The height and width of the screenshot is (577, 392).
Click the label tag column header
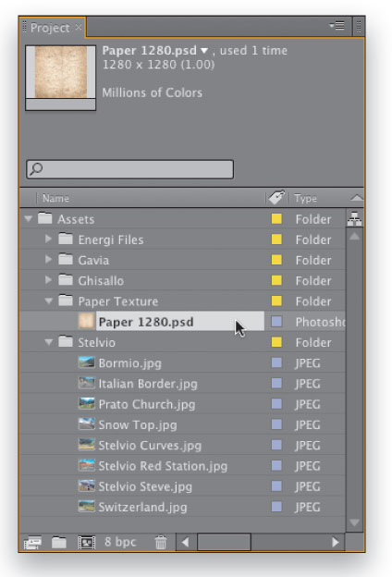coord(276,197)
